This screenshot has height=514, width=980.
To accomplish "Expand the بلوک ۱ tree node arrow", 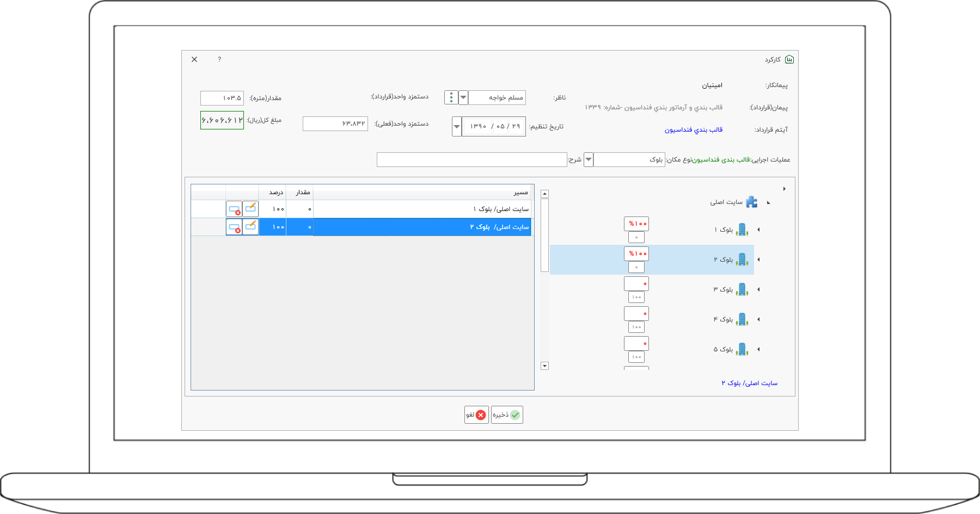I will point(758,230).
